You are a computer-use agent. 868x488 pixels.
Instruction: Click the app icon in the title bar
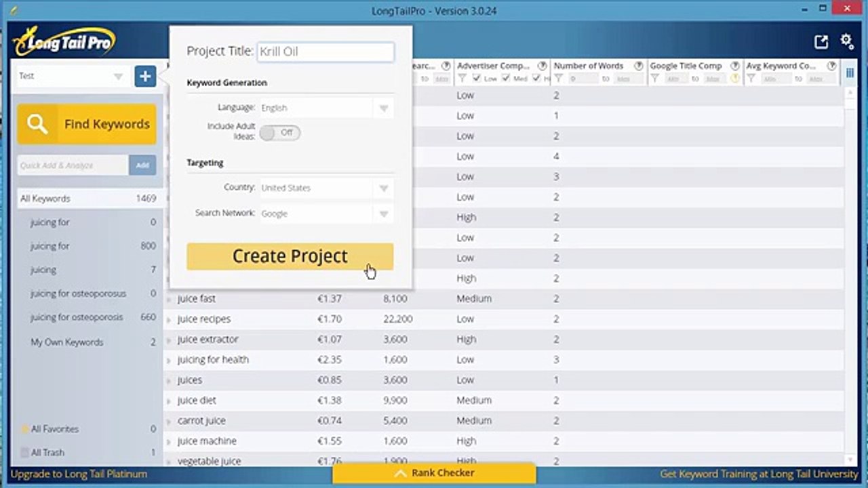click(x=15, y=10)
